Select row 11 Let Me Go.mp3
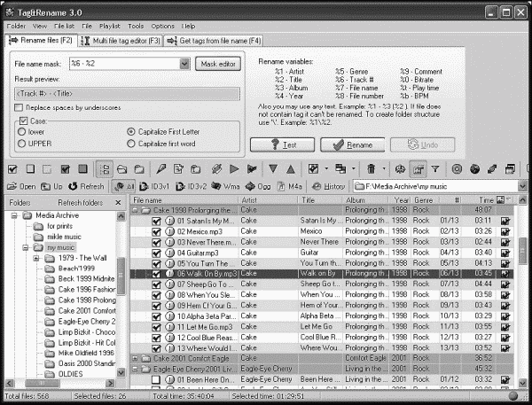Screen dimensions: 532x405 coord(322,327)
